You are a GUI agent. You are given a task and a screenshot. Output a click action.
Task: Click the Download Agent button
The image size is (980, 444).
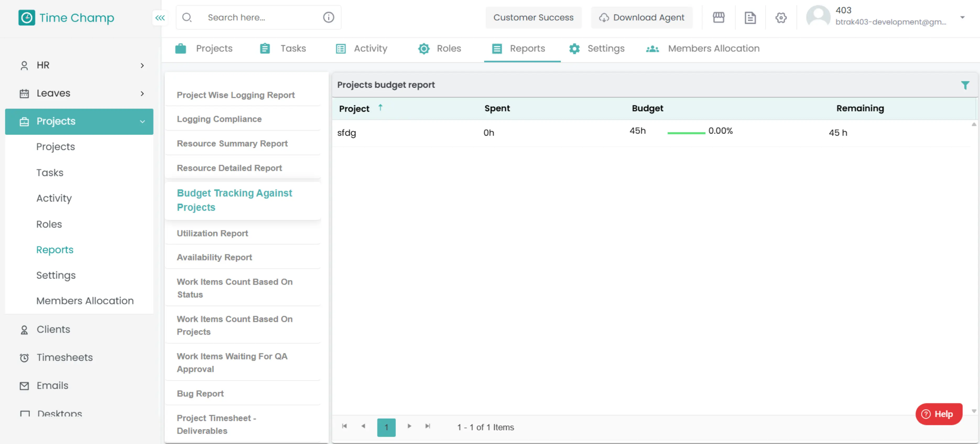click(x=641, y=18)
